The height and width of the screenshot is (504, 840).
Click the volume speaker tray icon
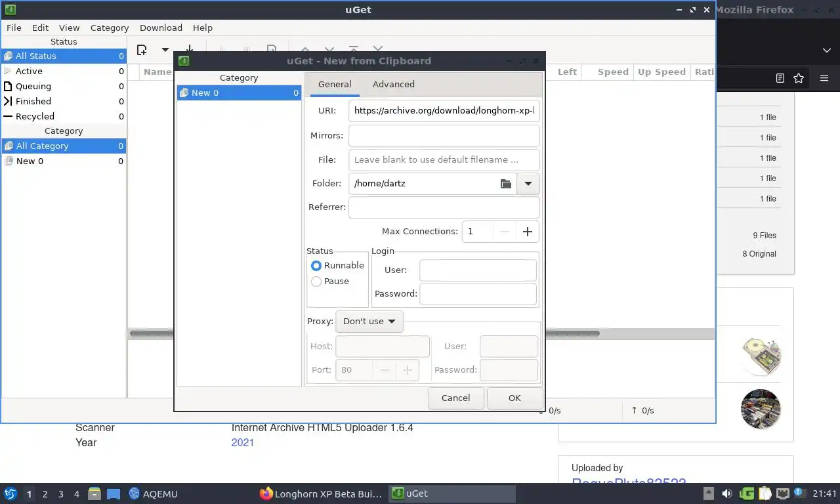pyautogui.click(x=727, y=493)
